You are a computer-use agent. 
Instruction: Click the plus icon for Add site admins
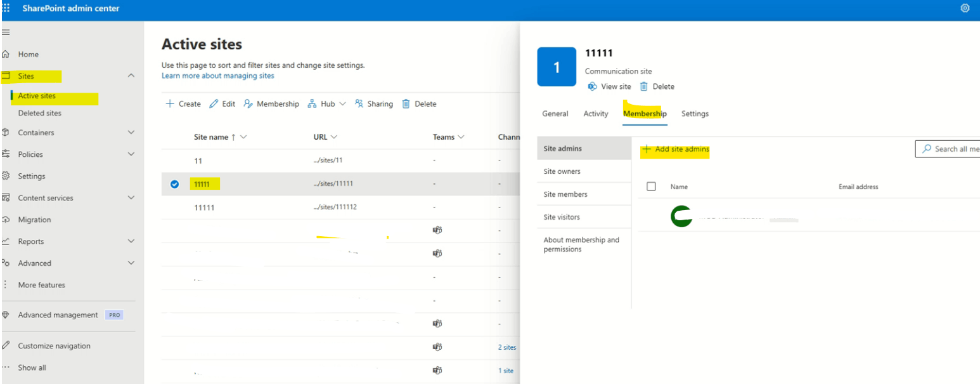coord(647,150)
